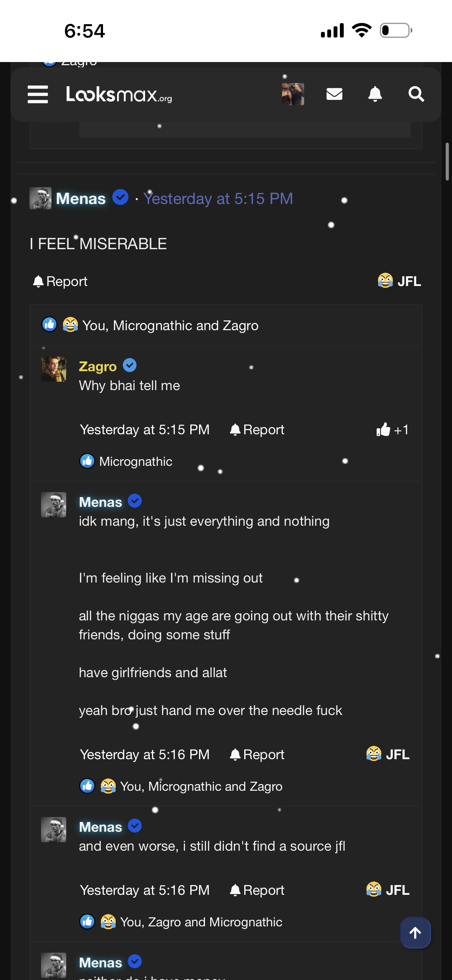
Task: Tap Menas's avatar beside main post
Action: pyautogui.click(x=40, y=198)
